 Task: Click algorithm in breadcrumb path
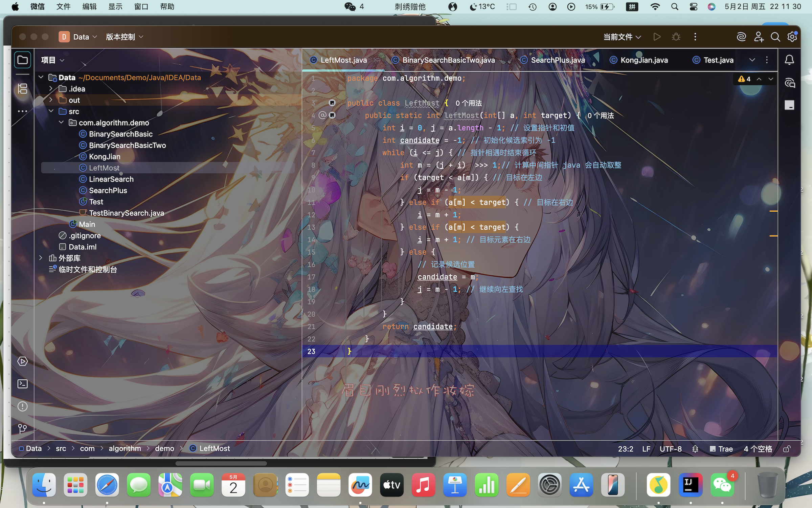[125, 448]
